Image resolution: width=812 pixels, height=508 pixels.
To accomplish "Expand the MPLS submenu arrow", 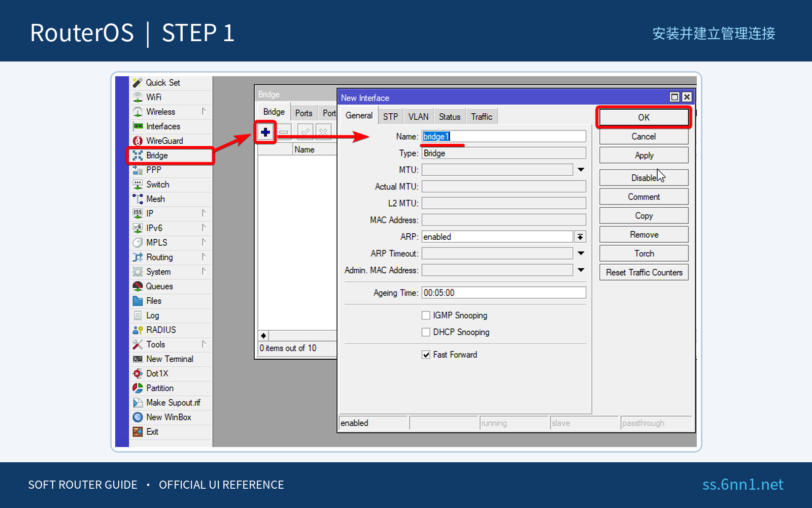I will point(204,242).
